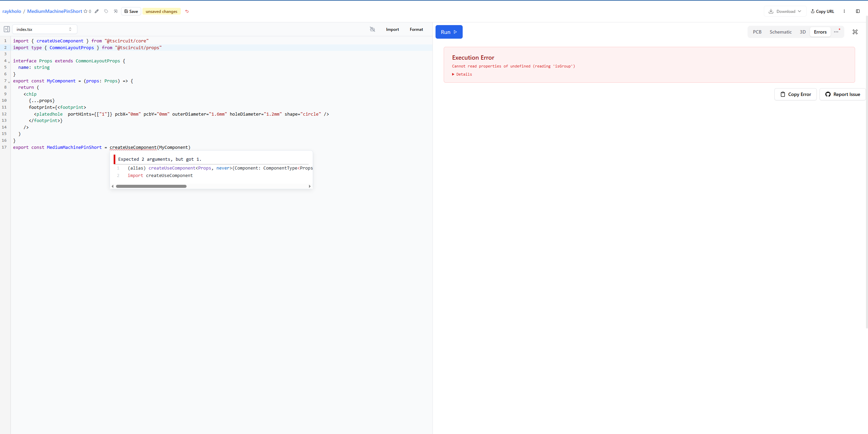The height and width of the screenshot is (434, 868).
Task: Collapse the fold arrow on line 7
Action: pos(9,82)
